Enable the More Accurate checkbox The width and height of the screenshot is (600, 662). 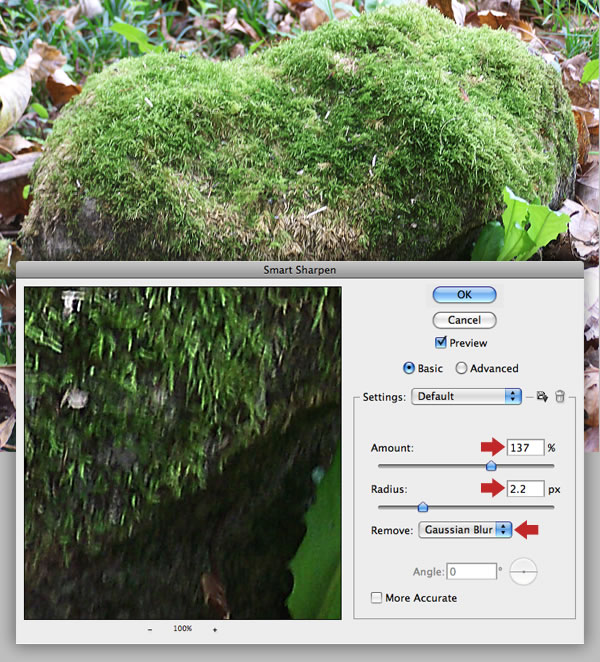pyautogui.click(x=376, y=598)
